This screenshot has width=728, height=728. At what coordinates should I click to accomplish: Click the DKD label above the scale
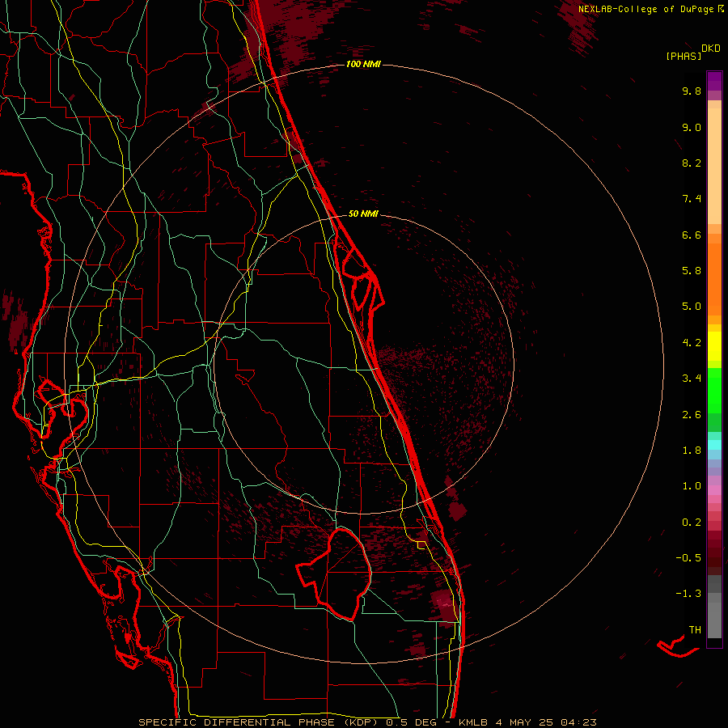click(x=711, y=49)
